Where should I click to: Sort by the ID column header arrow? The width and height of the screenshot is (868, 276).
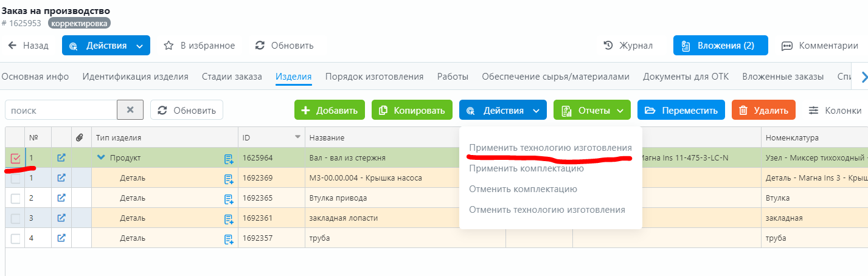point(297,138)
